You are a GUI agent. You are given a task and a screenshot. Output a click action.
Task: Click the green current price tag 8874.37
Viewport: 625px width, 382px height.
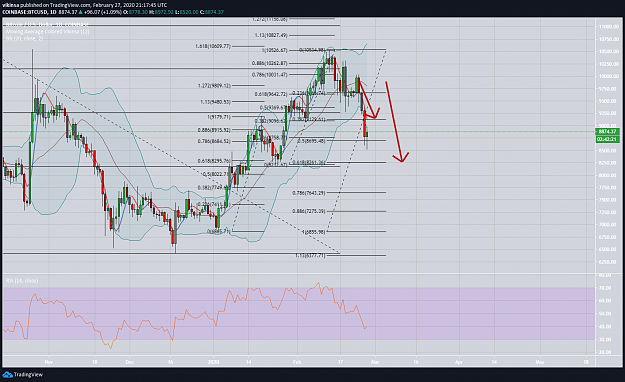[x=607, y=132]
